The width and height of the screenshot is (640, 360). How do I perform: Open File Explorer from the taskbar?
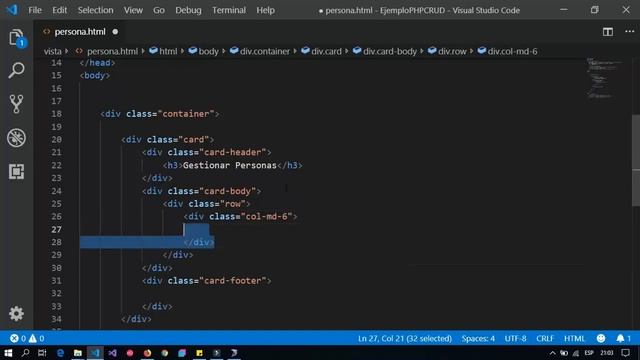78,353
